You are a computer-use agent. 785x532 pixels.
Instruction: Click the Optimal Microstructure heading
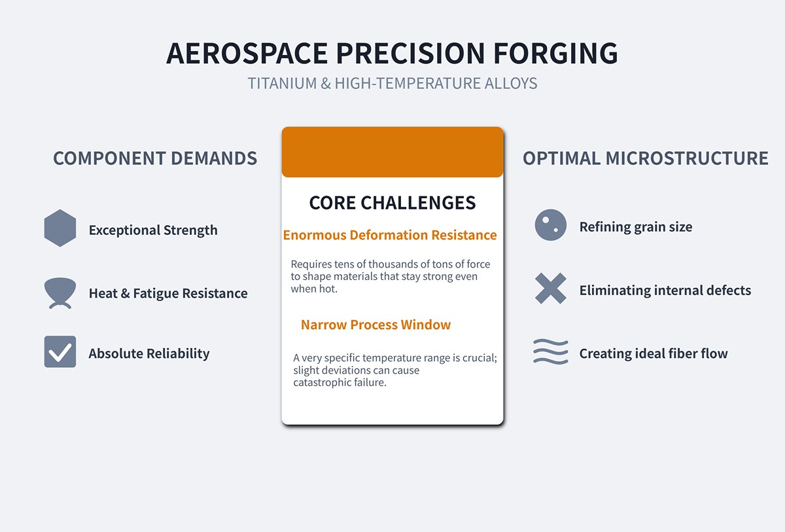[646, 158]
